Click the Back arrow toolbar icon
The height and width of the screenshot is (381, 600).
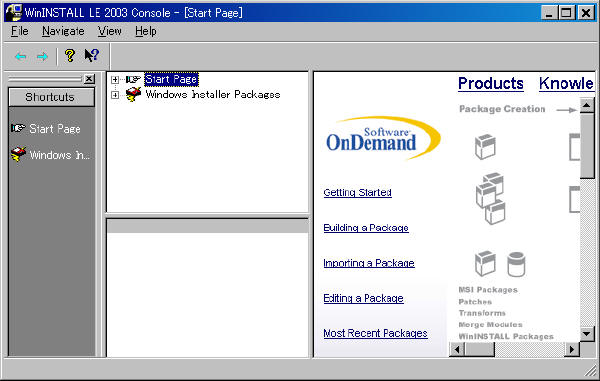21,57
